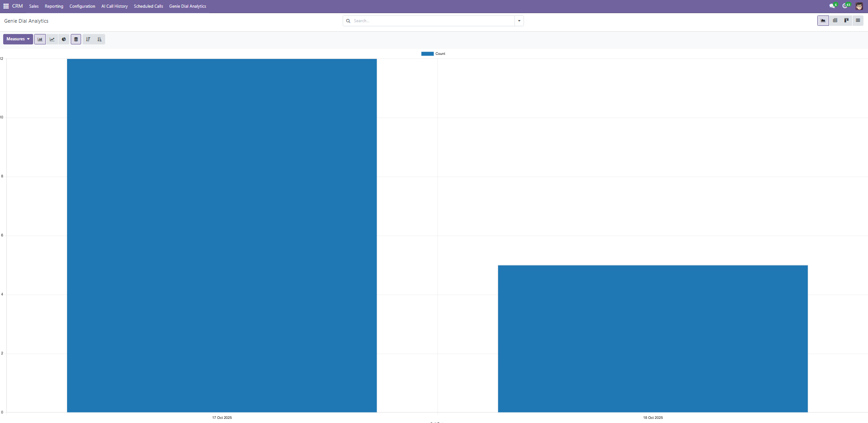The height and width of the screenshot is (423, 868).
Task: Open AI Call History menu
Action: (115, 6)
